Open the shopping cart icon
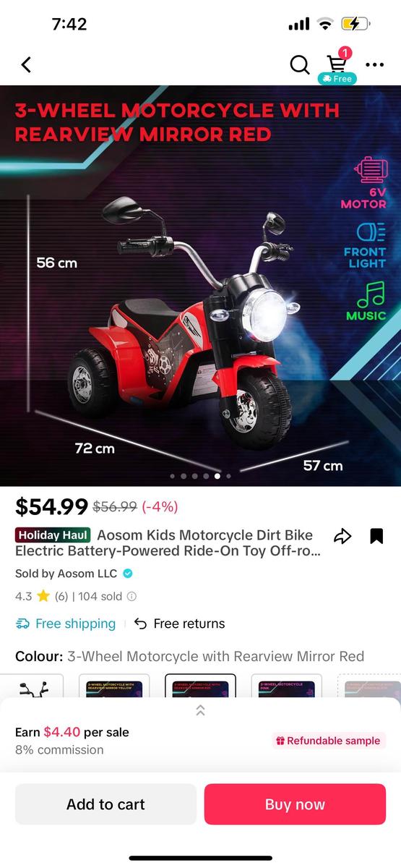 click(x=337, y=64)
